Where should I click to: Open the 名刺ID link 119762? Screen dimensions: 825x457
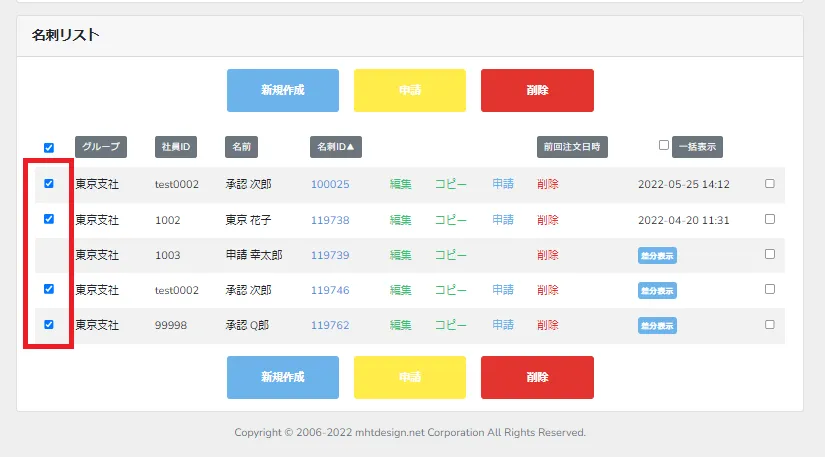click(330, 326)
